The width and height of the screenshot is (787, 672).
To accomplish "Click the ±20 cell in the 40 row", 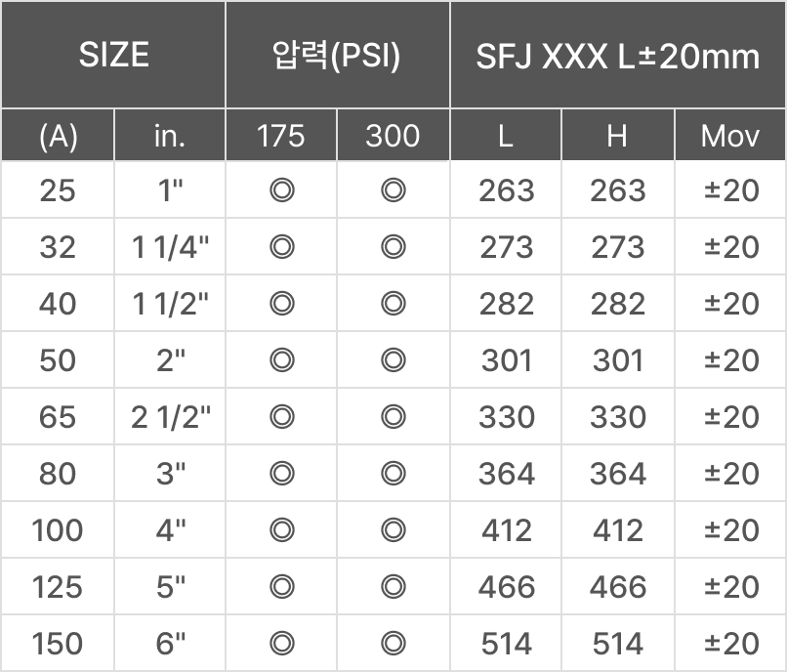I will (730, 304).
